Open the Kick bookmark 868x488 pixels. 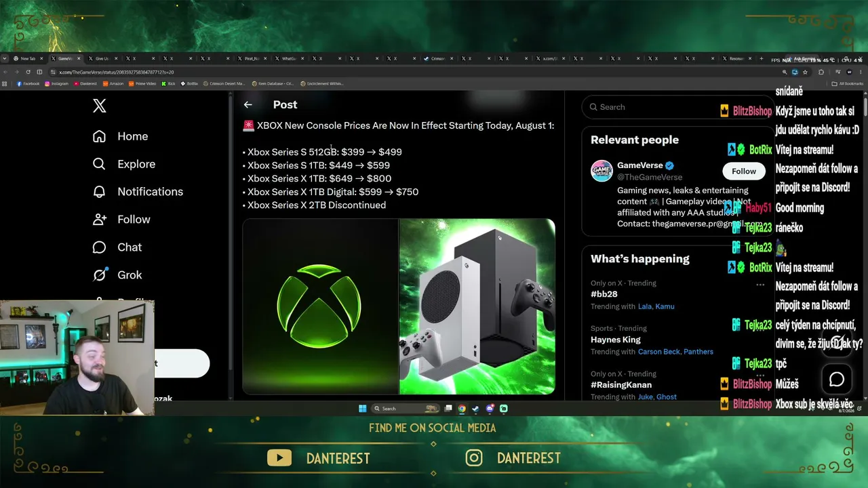[168, 84]
